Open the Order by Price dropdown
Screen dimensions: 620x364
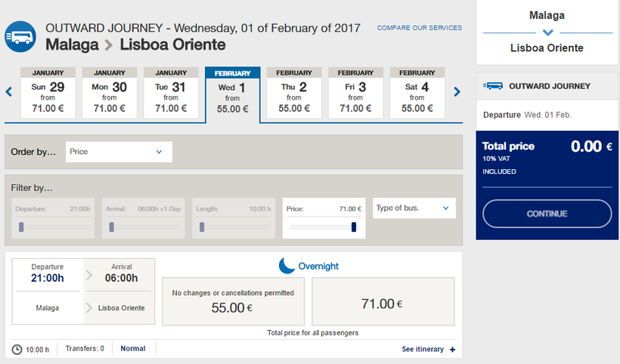click(x=119, y=152)
